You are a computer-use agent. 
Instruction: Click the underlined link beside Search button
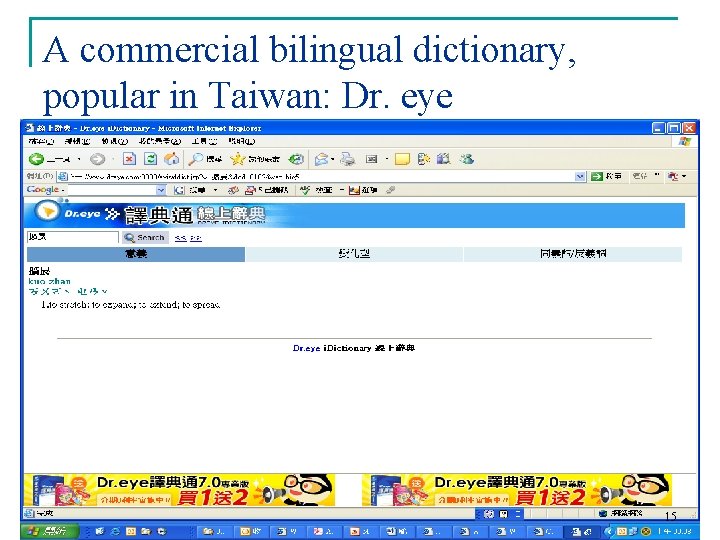coord(188,238)
